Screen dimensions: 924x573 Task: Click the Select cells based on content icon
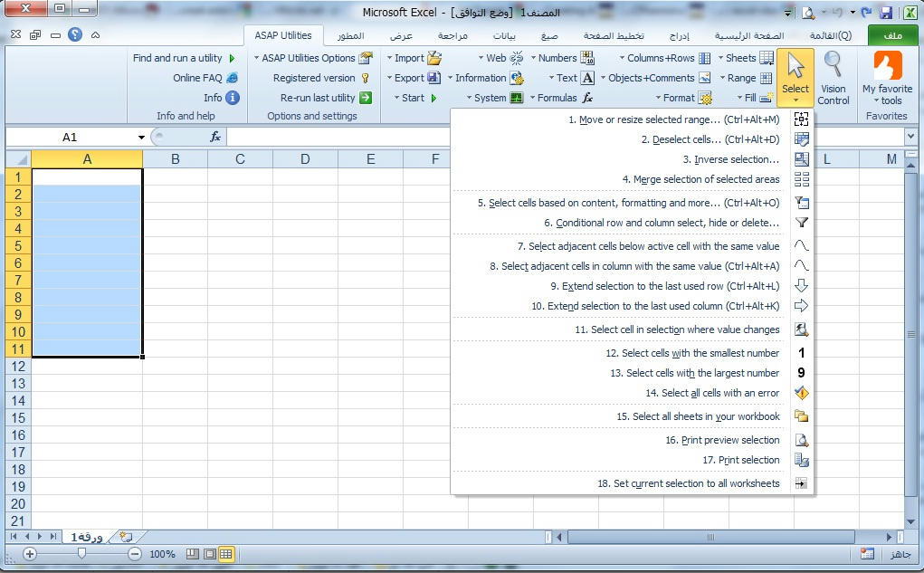pyautogui.click(x=801, y=203)
